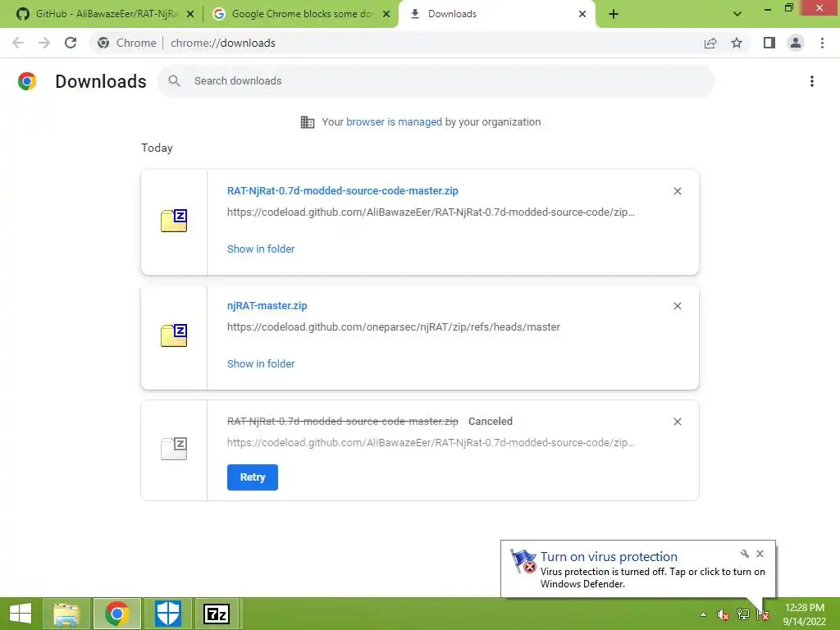Remove njRAT-master.zip from the list
The width and height of the screenshot is (840, 630).
[677, 306]
